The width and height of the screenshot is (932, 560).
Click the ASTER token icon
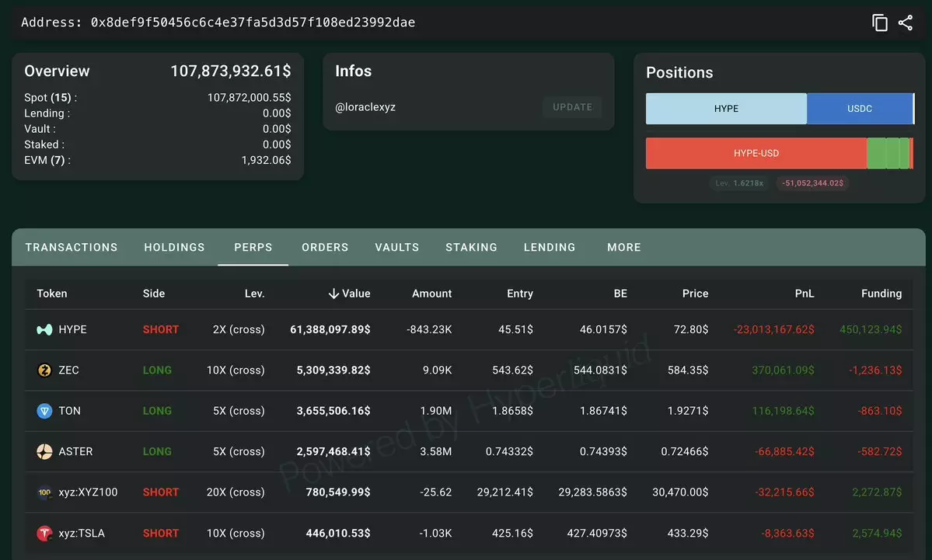44,451
